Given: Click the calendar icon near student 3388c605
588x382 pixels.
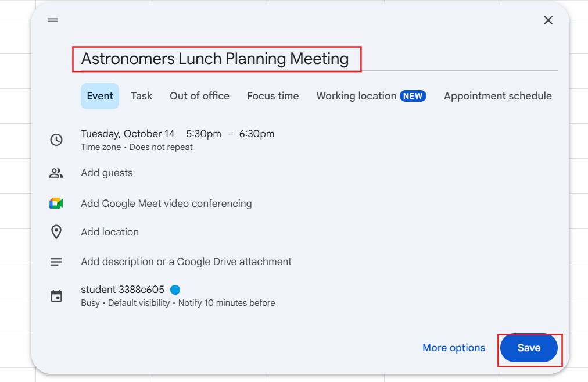Looking at the screenshot, I should click(x=56, y=295).
